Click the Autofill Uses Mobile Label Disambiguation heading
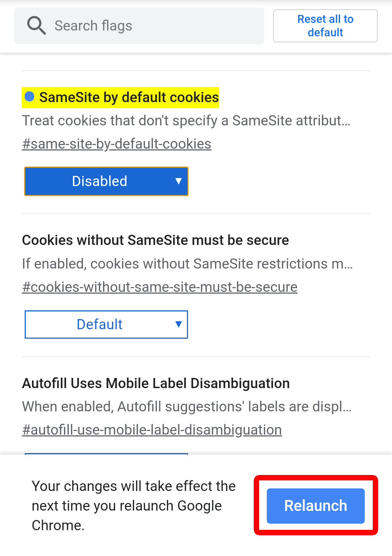The height and width of the screenshot is (556, 392). point(156,383)
